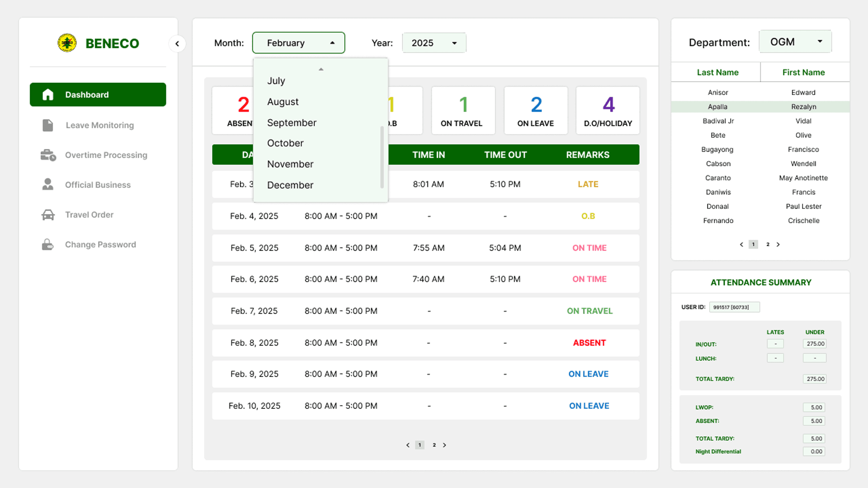This screenshot has width=868, height=488.
Task: Click the ABSENT summary card
Action: [x=233, y=111]
